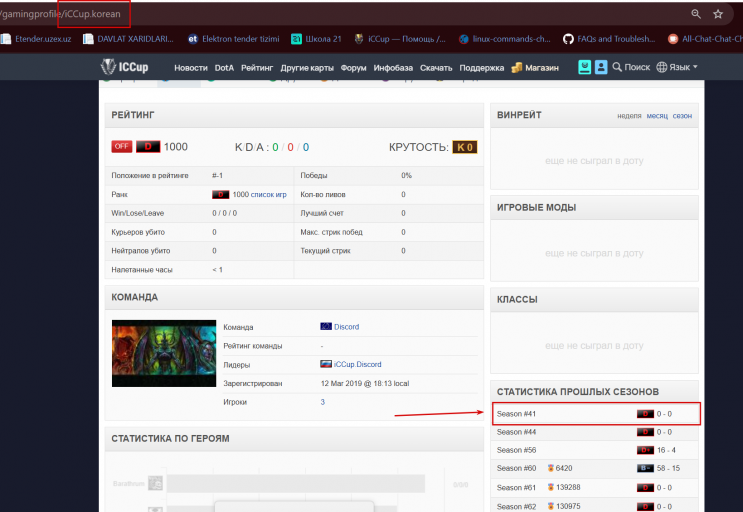Expand the Язык language dropdown

coord(683,67)
